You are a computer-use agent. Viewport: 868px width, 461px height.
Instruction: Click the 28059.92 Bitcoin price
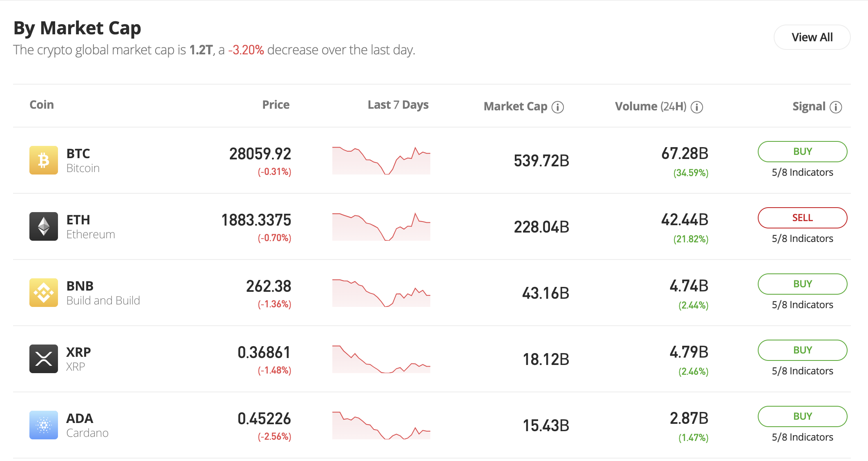click(260, 154)
